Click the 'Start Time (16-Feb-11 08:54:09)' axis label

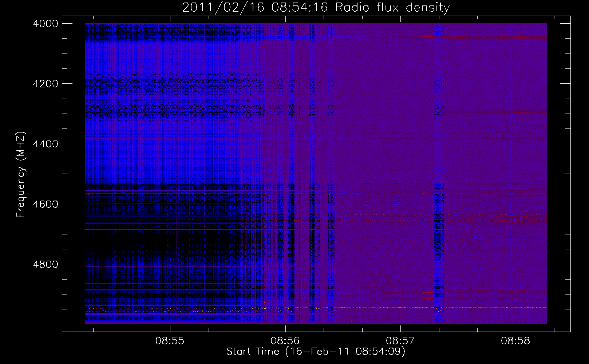pyautogui.click(x=316, y=352)
